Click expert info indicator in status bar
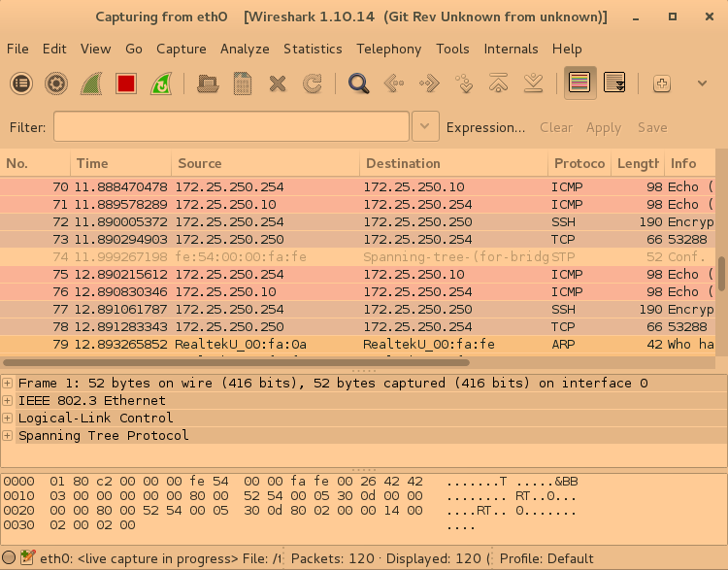 [9, 558]
